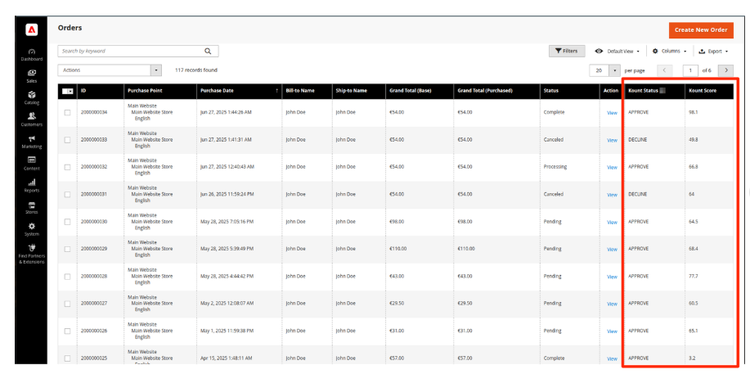Screen dimensions: 750x383
Task: Open the Default View dropdown
Action: pyautogui.click(x=617, y=51)
